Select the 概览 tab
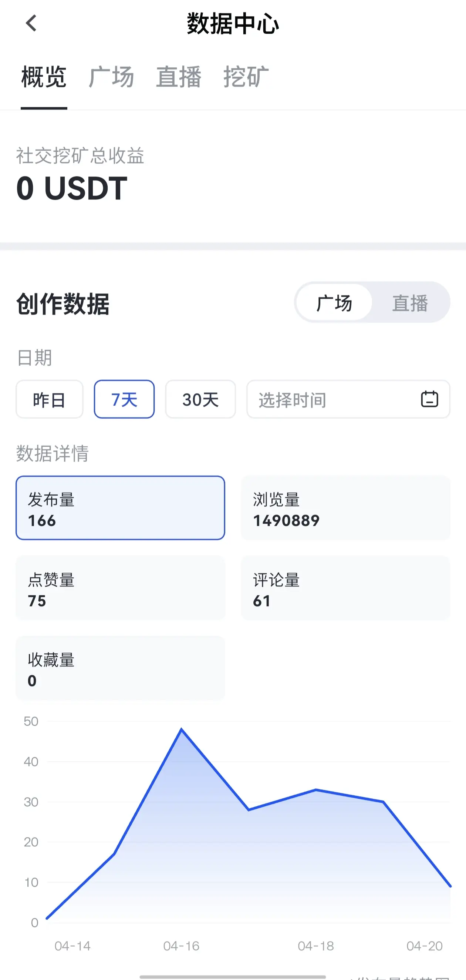The height and width of the screenshot is (980, 466). tap(44, 77)
